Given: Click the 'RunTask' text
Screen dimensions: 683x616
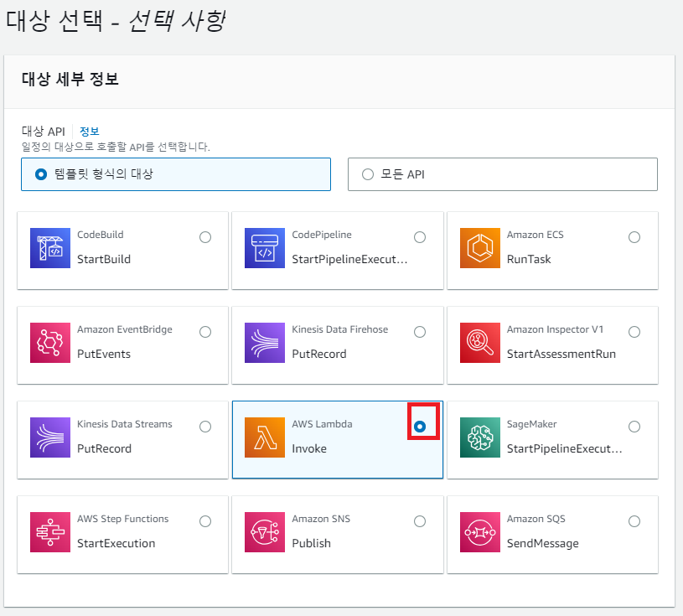Looking at the screenshot, I should (x=529, y=259).
